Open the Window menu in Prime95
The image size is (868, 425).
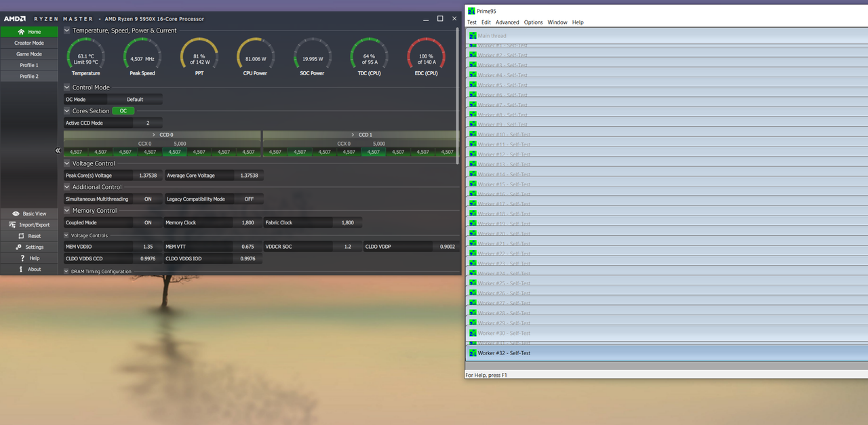pos(557,22)
